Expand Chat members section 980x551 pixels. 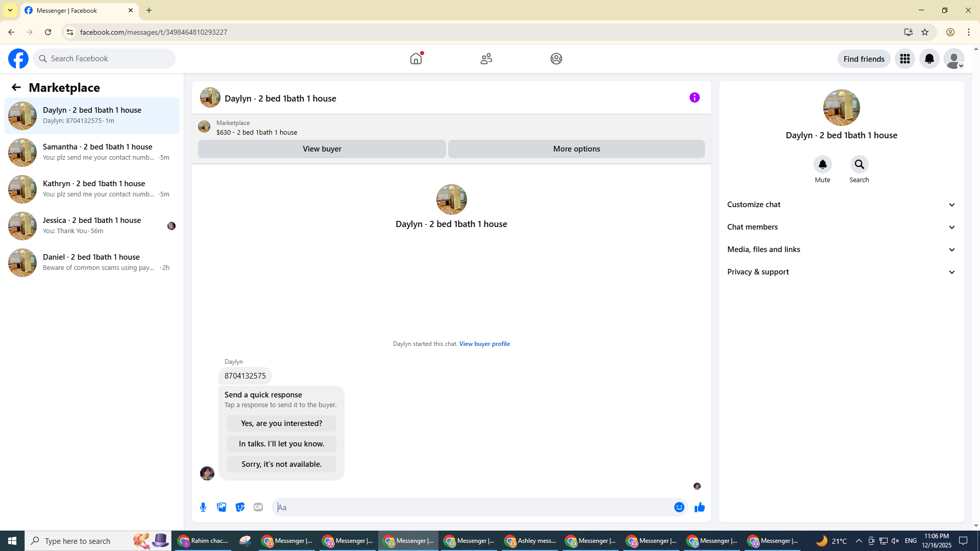pos(841,227)
